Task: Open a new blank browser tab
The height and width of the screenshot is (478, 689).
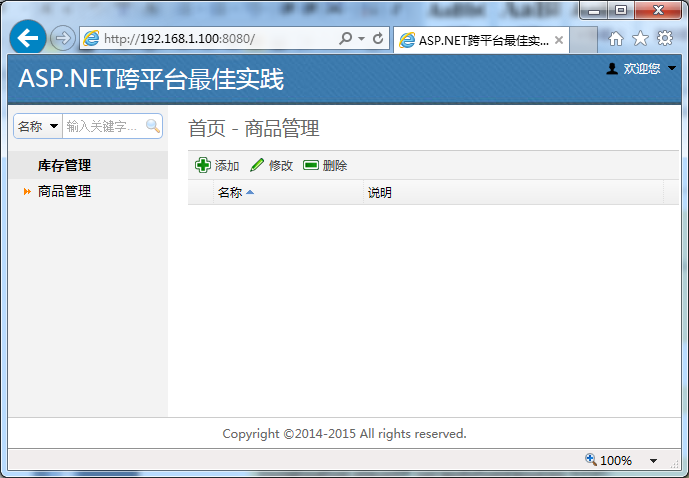Action: (583, 40)
